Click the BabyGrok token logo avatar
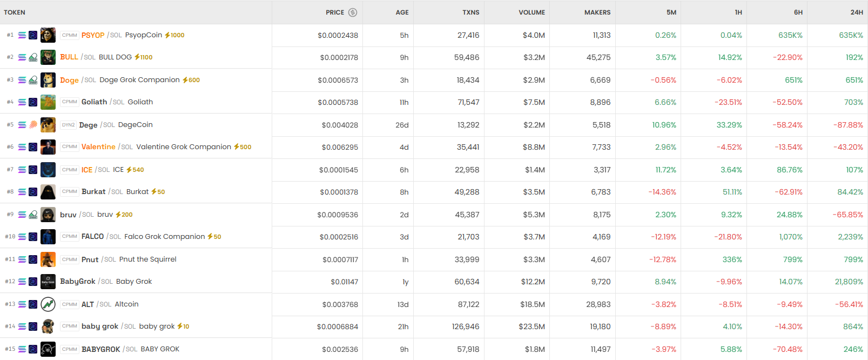The width and height of the screenshot is (868, 360). pos(48,282)
